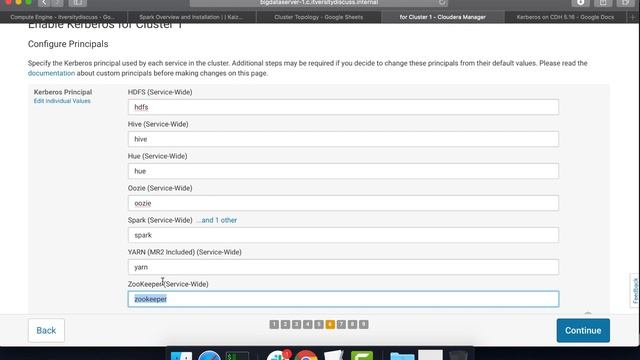Viewport: 640px width, 360px height.
Task: Click the 'HDFS (Service-Wide)' label
Action: [160, 92]
